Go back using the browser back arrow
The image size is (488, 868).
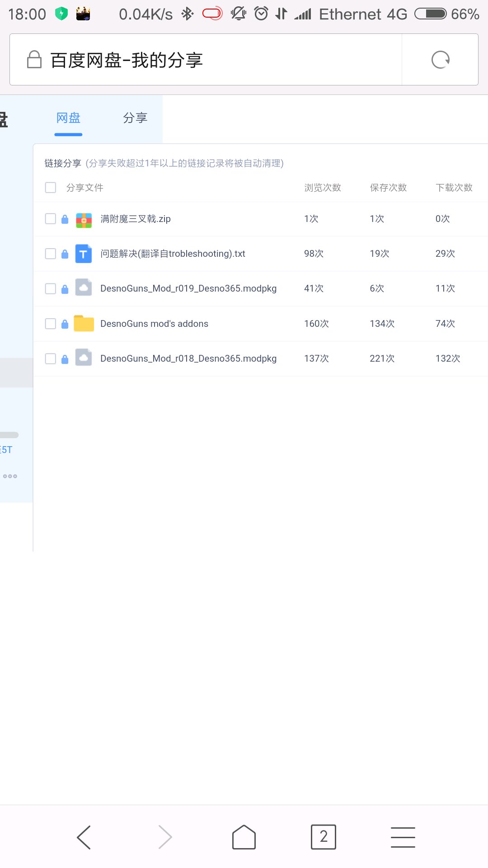[84, 837]
